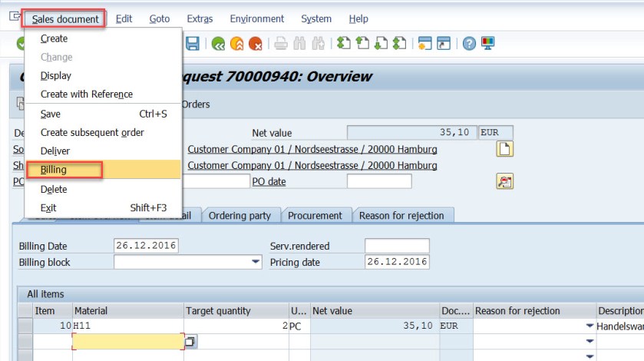This screenshot has width=644, height=361.
Task: Click the Pricing date field
Action: [397, 261]
